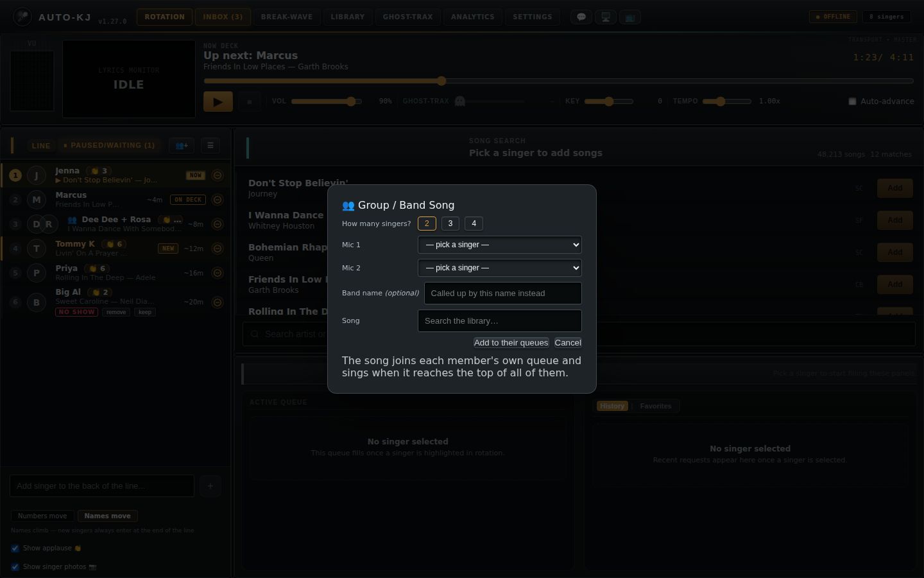Screen dimensions: 924x578
Task: Click the Song search the library field
Action: [500, 321]
